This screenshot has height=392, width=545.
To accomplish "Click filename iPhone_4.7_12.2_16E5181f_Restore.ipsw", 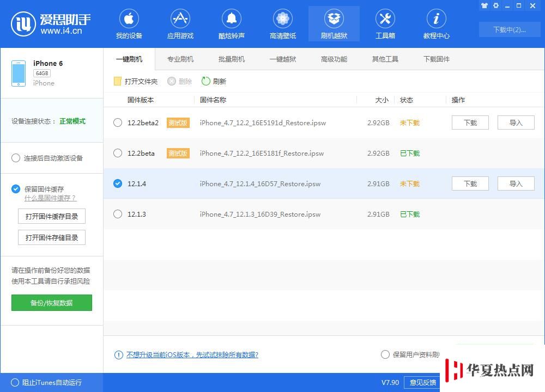I will 262,154.
